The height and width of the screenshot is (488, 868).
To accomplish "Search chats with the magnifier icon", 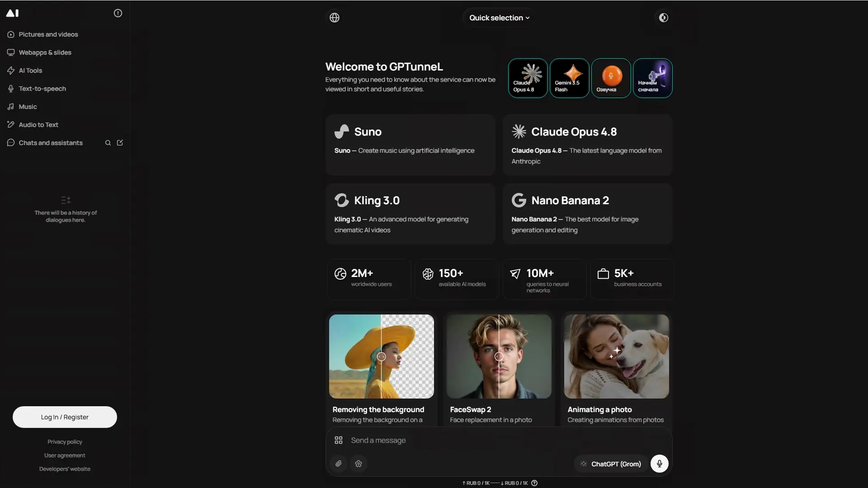I will click(x=108, y=143).
